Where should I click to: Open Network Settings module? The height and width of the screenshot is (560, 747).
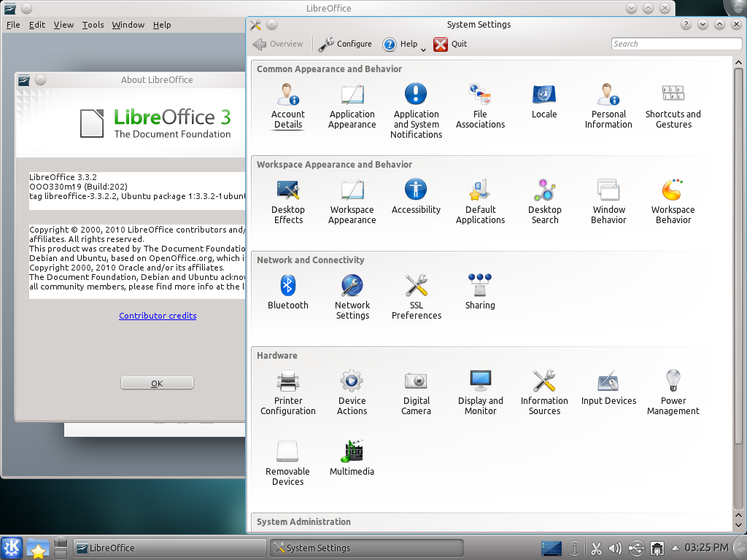click(352, 297)
